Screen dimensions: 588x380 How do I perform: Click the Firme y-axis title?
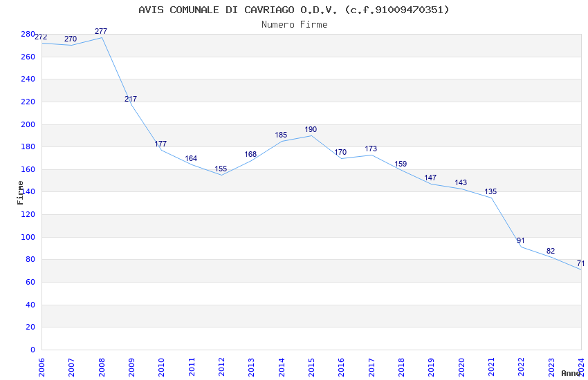(20, 193)
